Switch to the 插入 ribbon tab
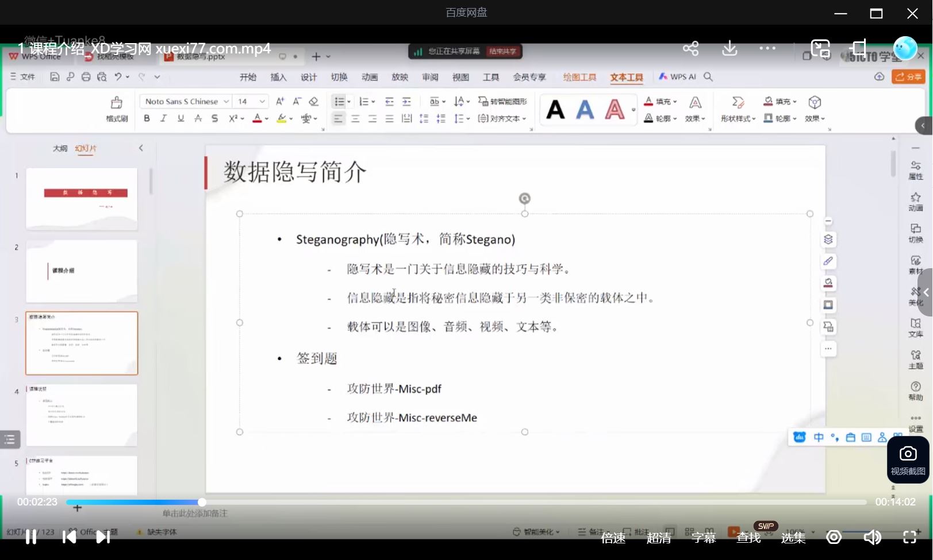 278,76
